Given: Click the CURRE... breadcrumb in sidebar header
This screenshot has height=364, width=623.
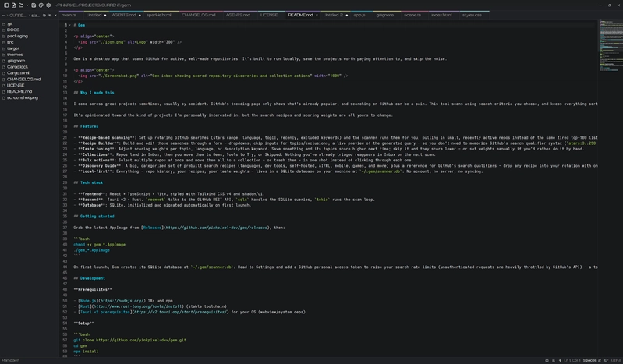Looking at the screenshot, I should click(17, 15).
